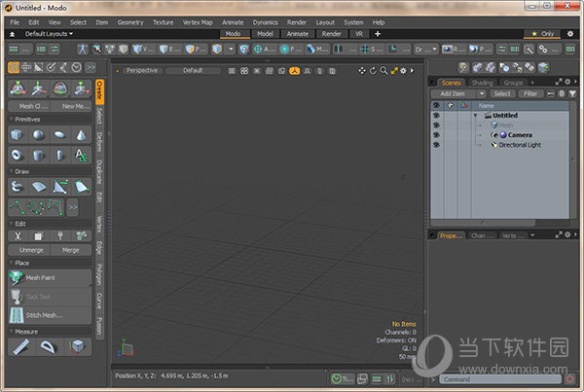
Task: Click the Command input field
Action: point(500,379)
